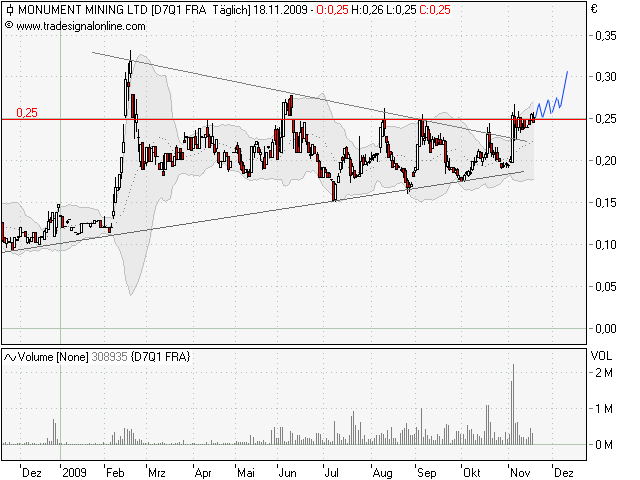Click the 0,15 price axis label

tap(606, 203)
